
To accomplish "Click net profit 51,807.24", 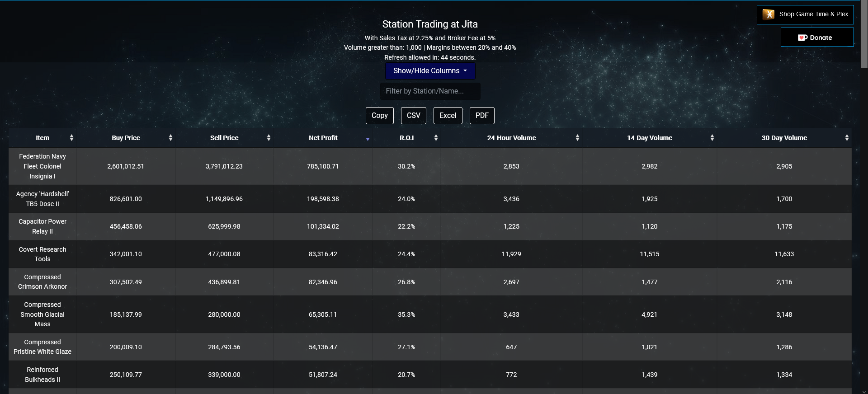I will [323, 375].
